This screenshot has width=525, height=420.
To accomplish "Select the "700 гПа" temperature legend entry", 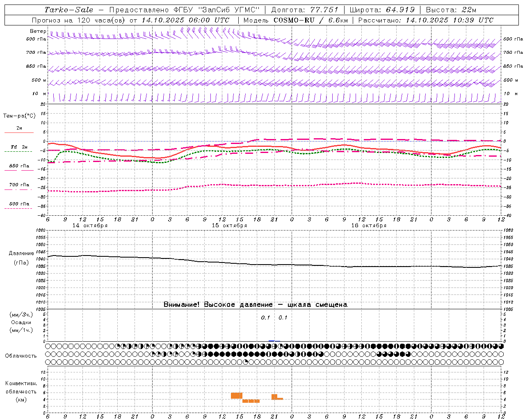I will [x=19, y=185].
